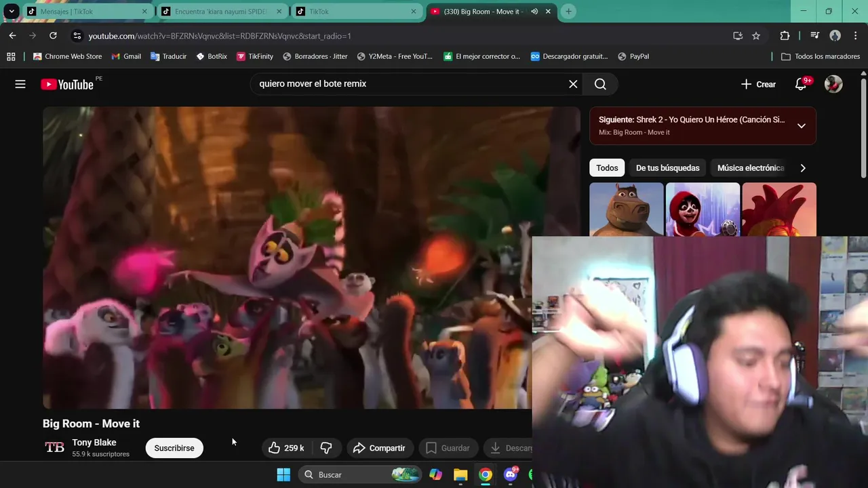Viewport: 868px width, 488px height.
Task: Expand the Mix Big Room playlist panel
Action: click(x=801, y=125)
